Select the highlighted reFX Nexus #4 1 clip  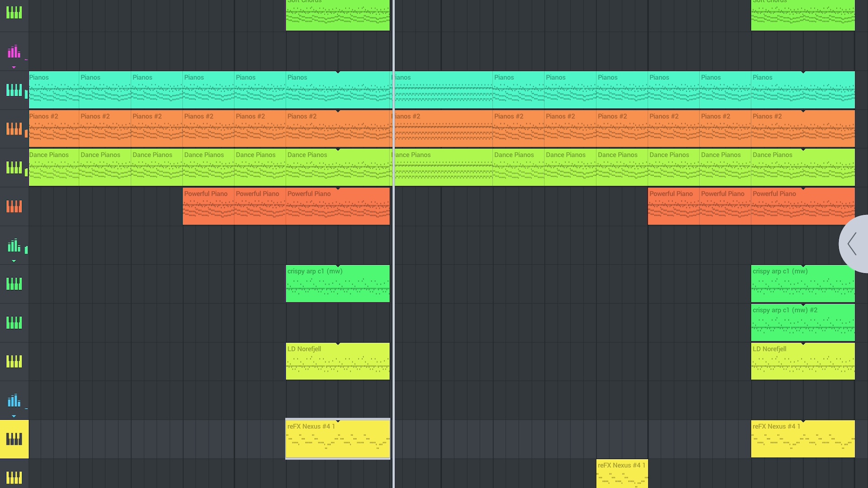tap(338, 439)
